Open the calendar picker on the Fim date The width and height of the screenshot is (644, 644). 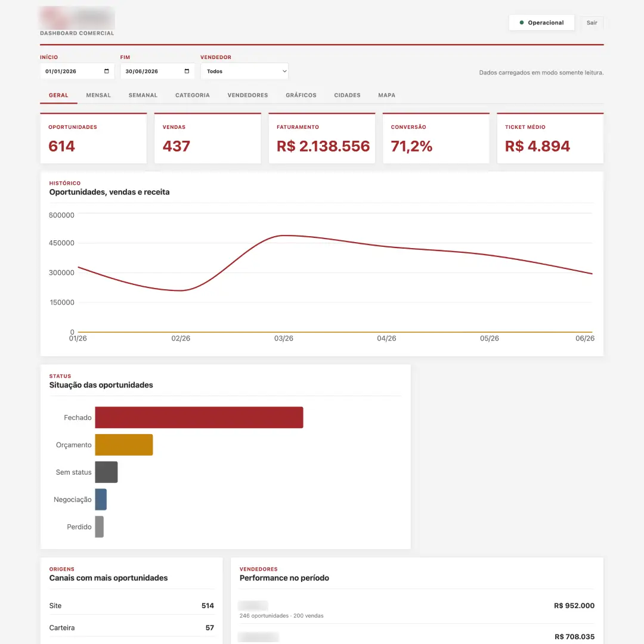click(187, 71)
